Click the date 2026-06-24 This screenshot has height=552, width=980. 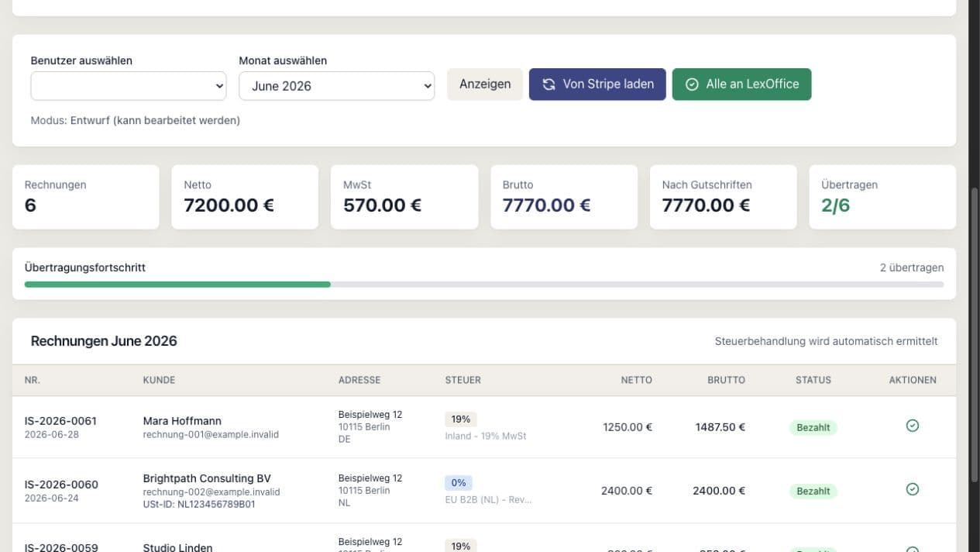point(52,499)
